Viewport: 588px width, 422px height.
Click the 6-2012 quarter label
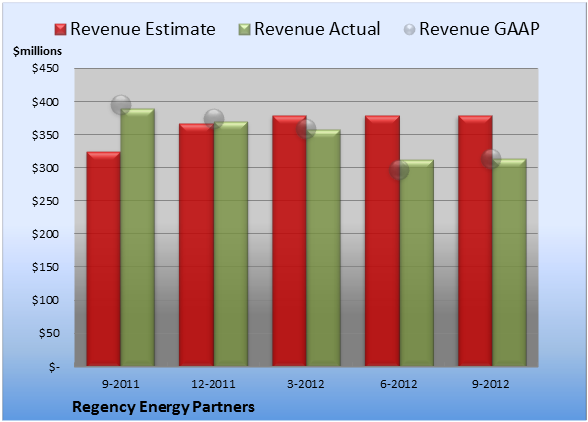(399, 384)
